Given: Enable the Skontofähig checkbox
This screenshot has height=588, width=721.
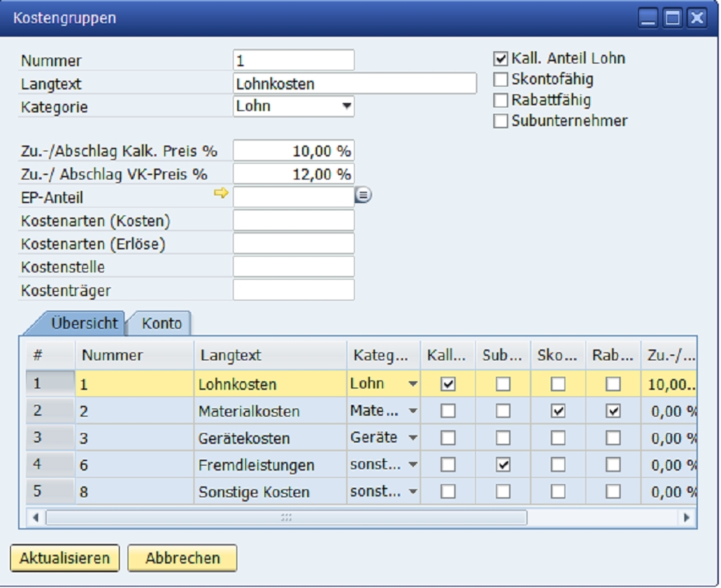Looking at the screenshot, I should (500, 80).
